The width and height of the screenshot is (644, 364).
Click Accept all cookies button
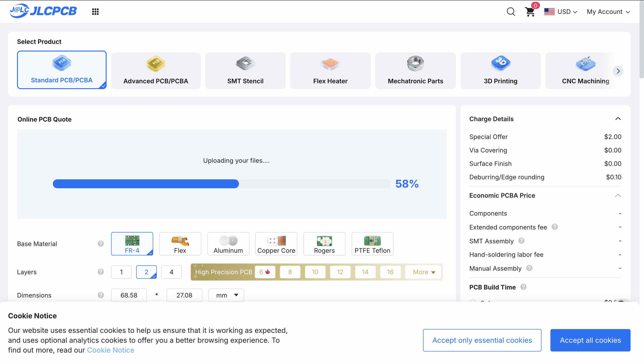(590, 340)
